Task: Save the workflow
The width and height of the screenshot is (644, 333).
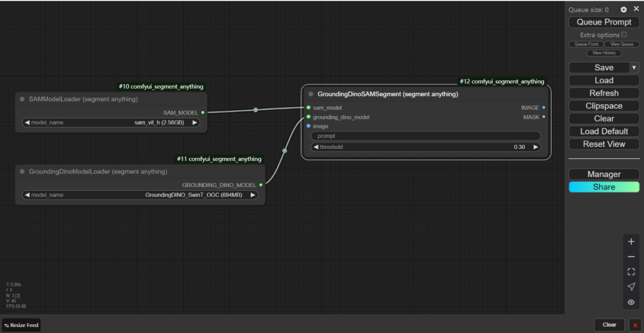Action: click(599, 68)
